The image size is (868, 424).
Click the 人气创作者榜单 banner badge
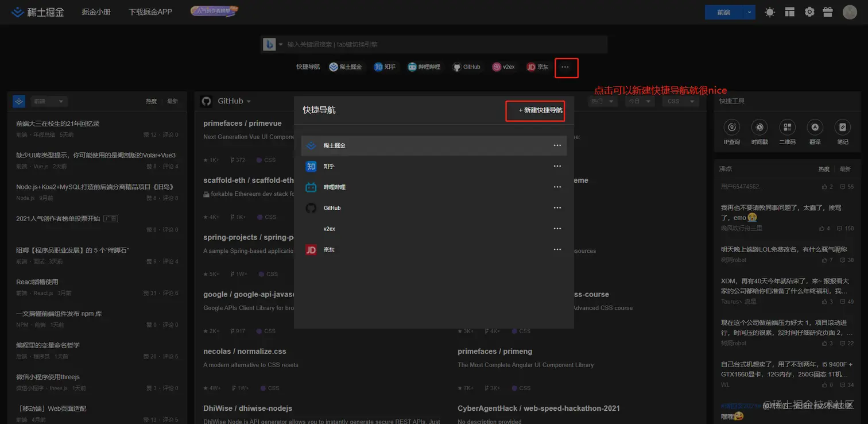point(215,11)
